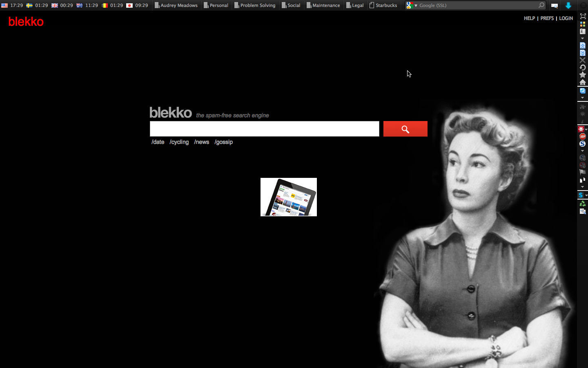Click the red magnifier search button

405,129
